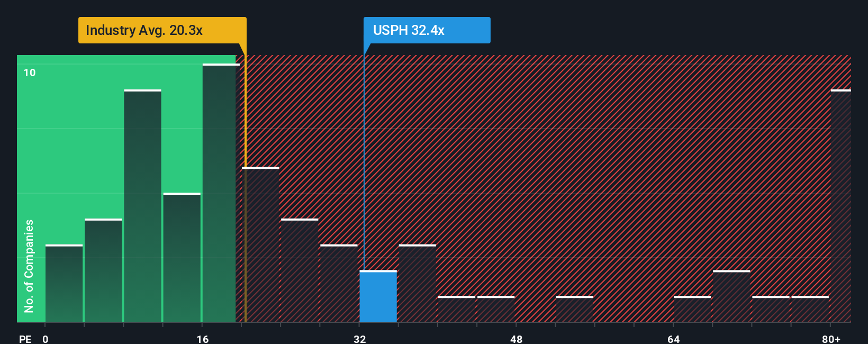Click the second green histogram bar
The image size is (868, 344).
pos(103,270)
